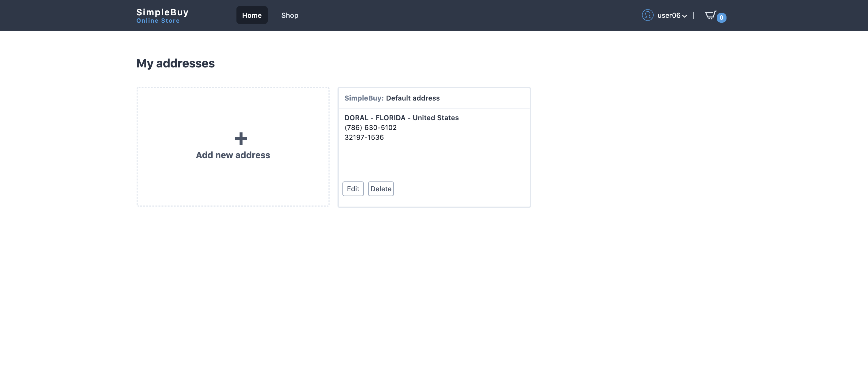Select the SimpleBuy: Default address header

(x=392, y=98)
